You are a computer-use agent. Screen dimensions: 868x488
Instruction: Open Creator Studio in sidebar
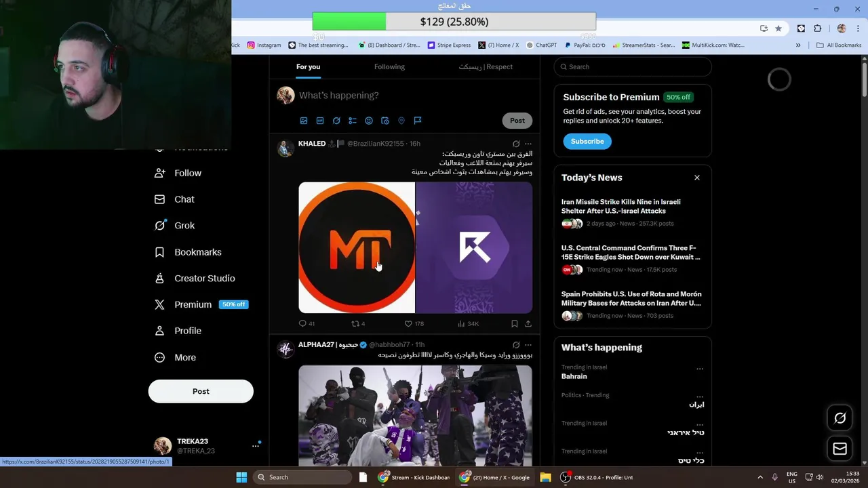pos(195,279)
